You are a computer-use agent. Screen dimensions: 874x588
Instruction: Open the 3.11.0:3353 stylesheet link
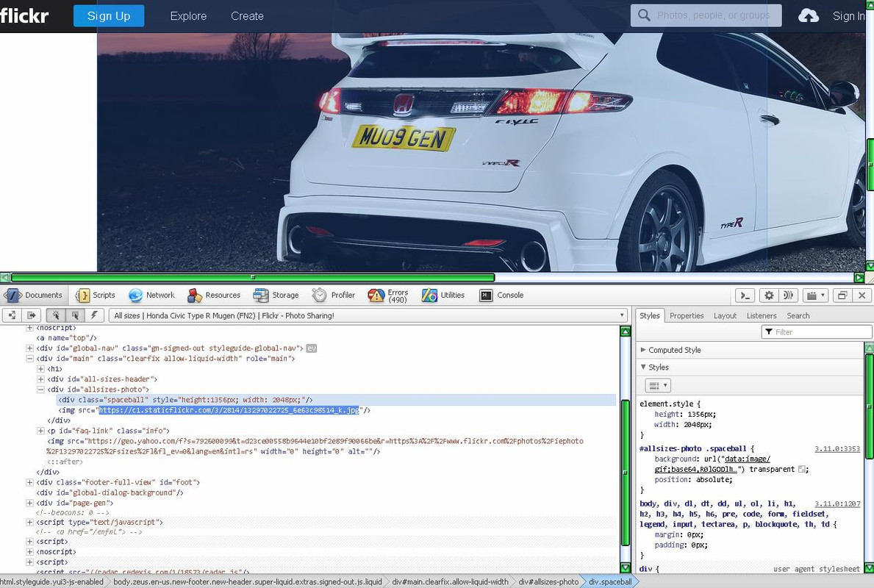[x=837, y=448]
